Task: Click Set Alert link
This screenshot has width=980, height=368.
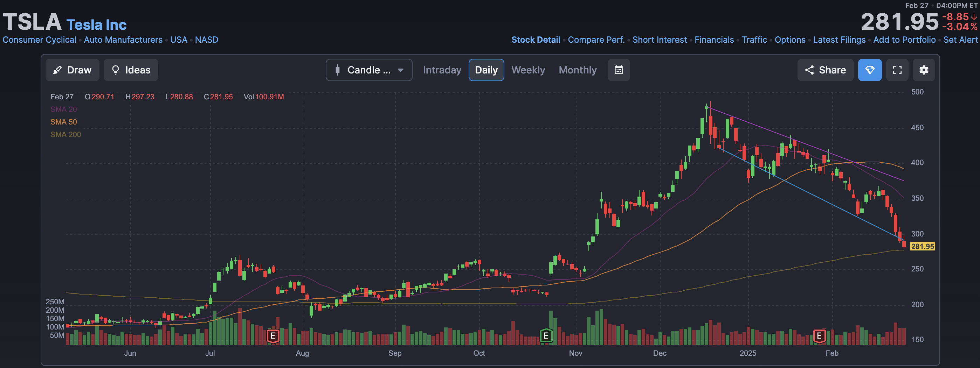Action: pos(960,40)
